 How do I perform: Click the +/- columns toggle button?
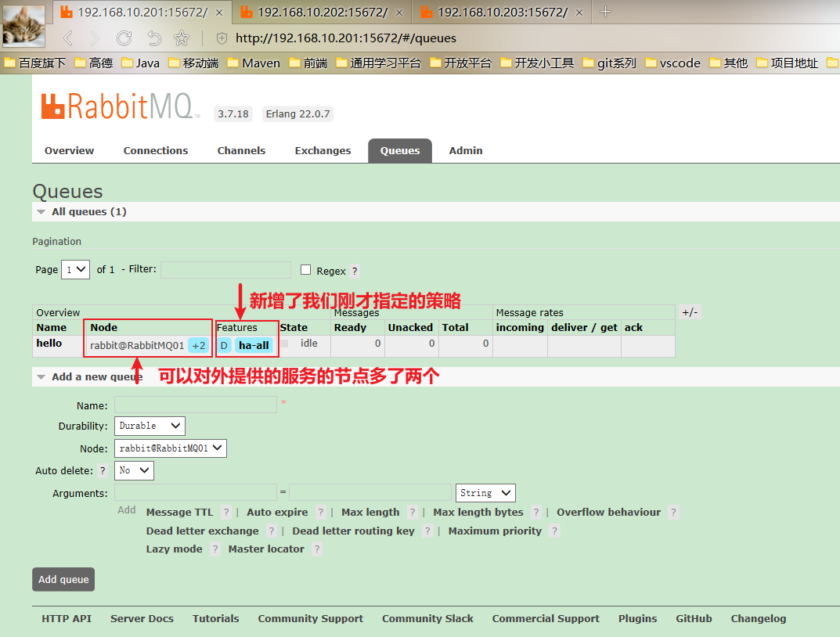click(x=690, y=312)
